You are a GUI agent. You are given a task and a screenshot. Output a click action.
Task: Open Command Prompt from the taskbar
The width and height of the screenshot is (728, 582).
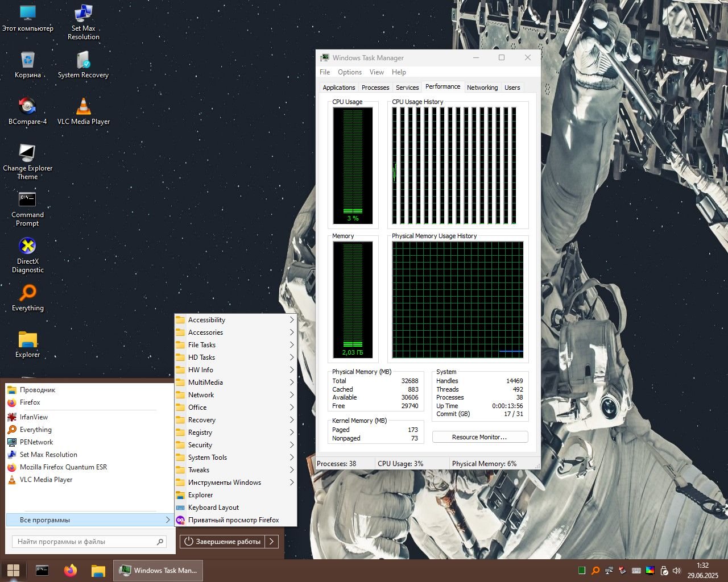[x=42, y=570]
